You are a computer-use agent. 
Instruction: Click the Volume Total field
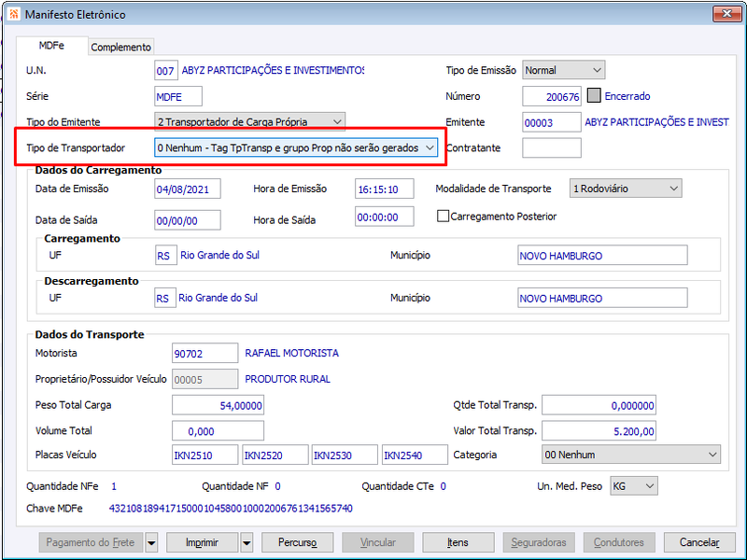click(x=218, y=430)
